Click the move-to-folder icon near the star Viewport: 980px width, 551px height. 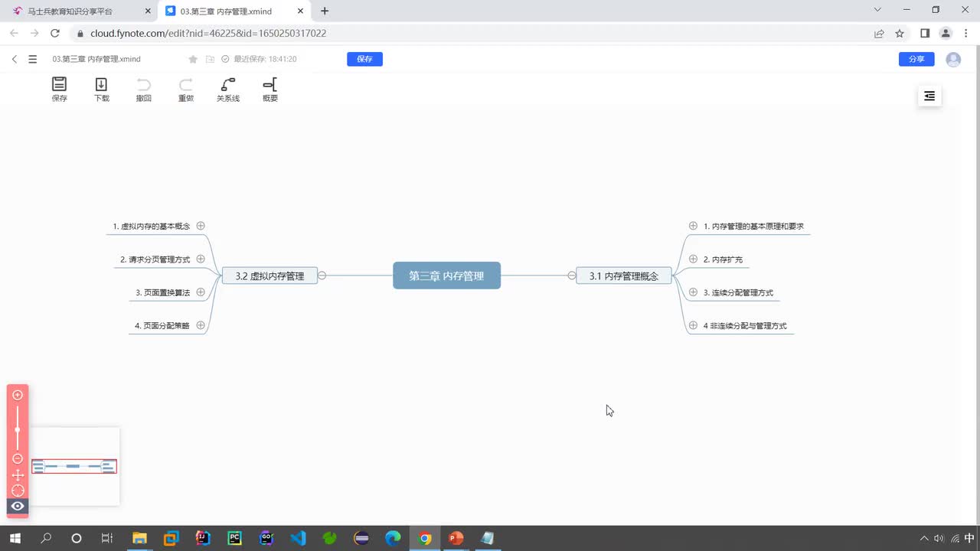pos(210,59)
